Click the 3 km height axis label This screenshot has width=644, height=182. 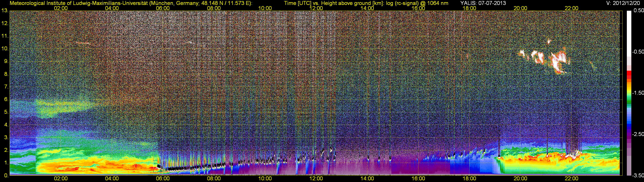point(6,137)
